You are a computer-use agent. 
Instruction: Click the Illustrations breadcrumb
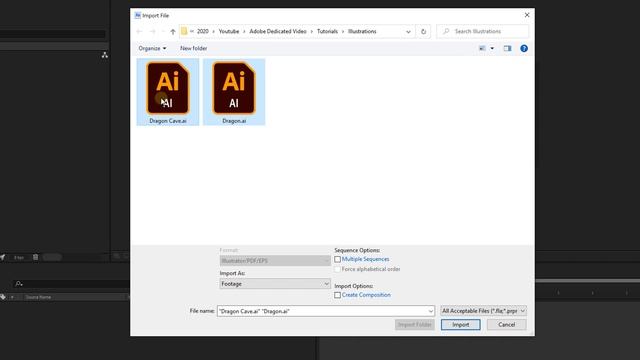pyautogui.click(x=362, y=31)
